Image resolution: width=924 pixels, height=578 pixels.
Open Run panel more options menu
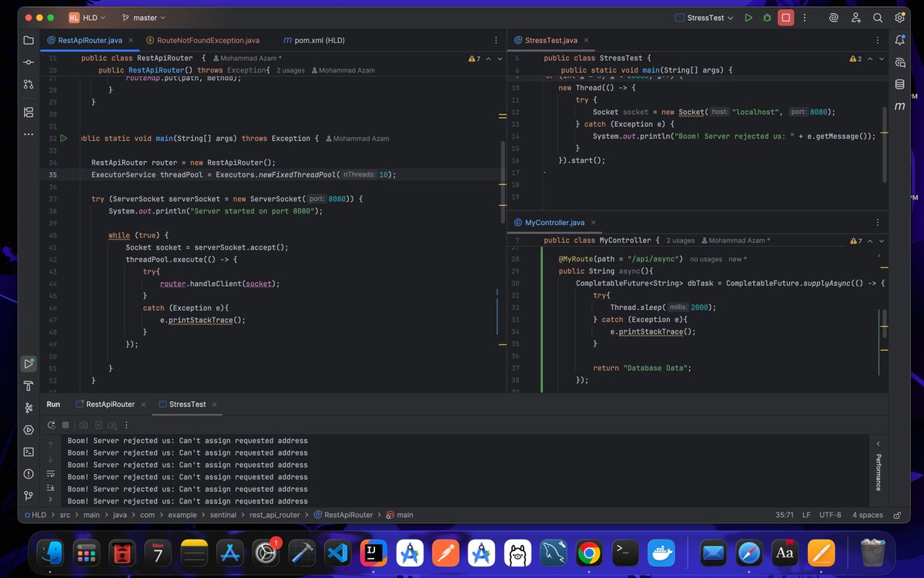(x=126, y=425)
